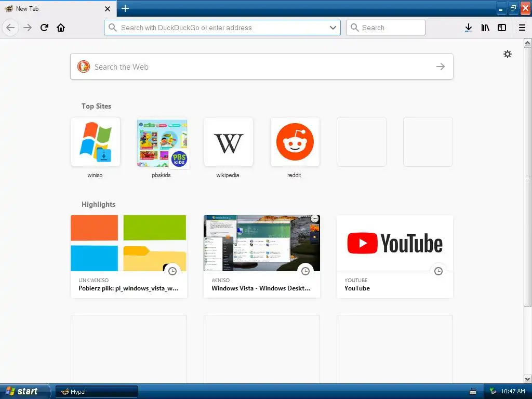
Task: Select the New Tab tab
Action: click(x=58, y=8)
